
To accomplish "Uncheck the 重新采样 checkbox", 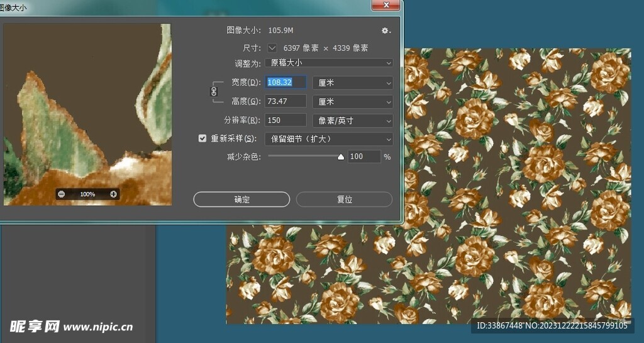I will tap(202, 138).
